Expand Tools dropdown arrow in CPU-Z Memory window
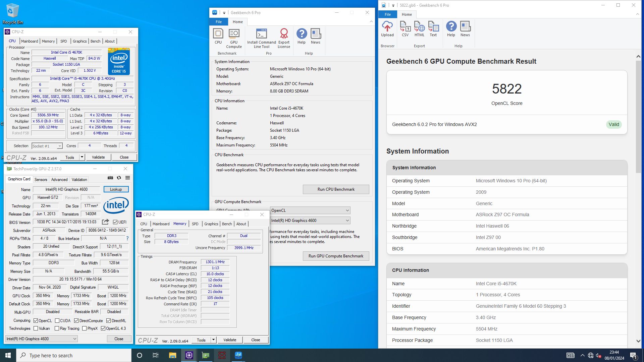The image size is (644, 362). (213, 340)
